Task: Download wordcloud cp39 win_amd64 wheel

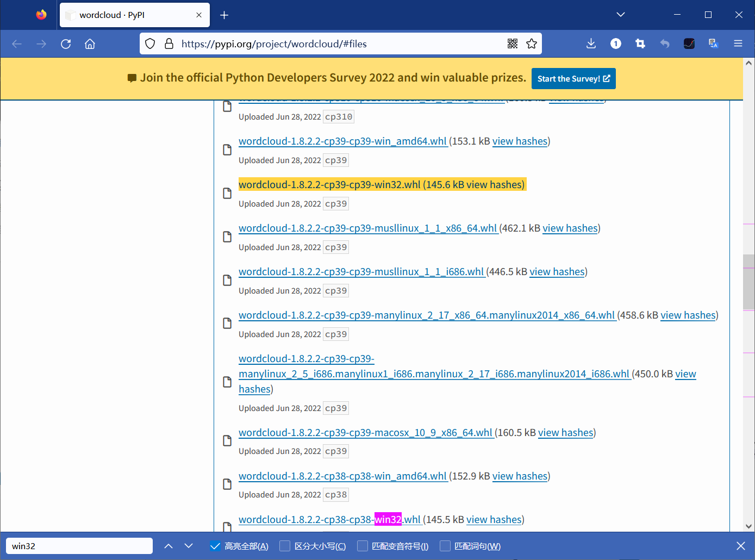Action: tap(343, 141)
